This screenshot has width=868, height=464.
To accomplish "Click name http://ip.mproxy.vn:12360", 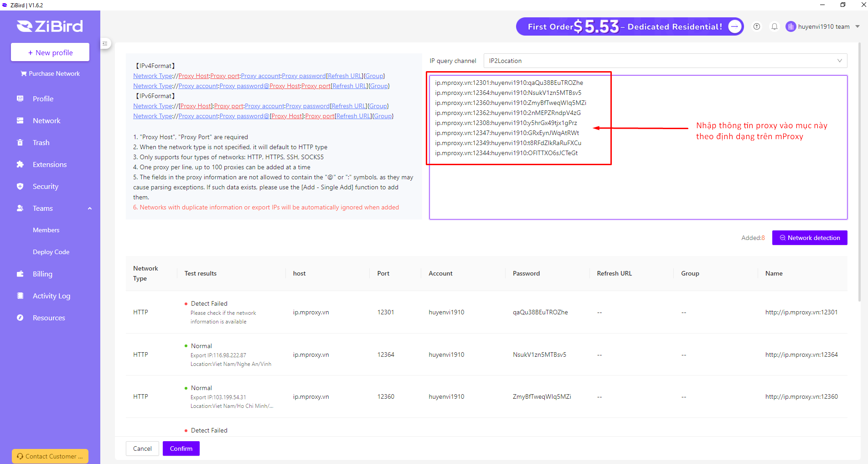I will coord(801,396).
